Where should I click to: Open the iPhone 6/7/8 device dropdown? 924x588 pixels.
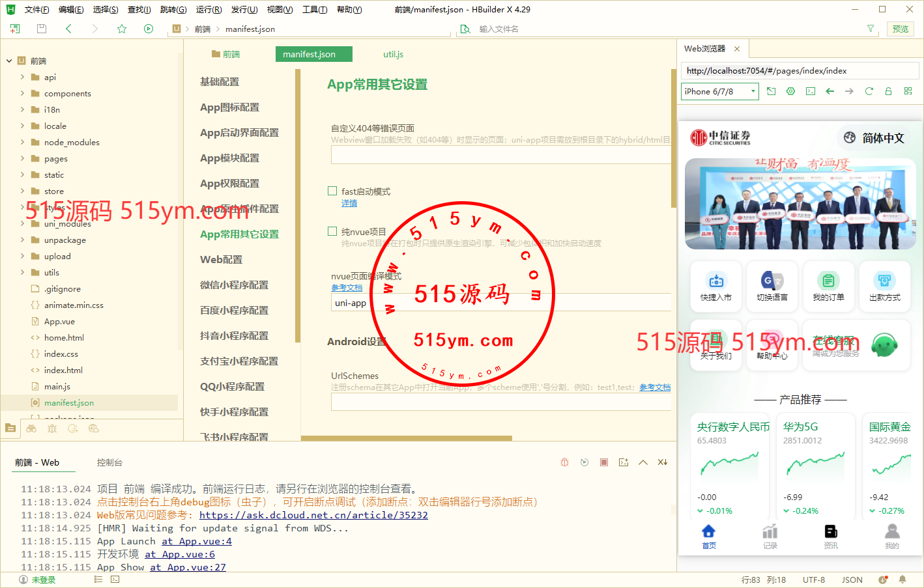coord(720,92)
